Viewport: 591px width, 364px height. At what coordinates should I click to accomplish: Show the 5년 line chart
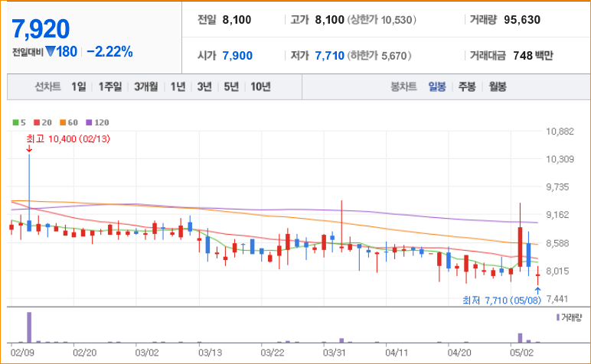pos(231,87)
